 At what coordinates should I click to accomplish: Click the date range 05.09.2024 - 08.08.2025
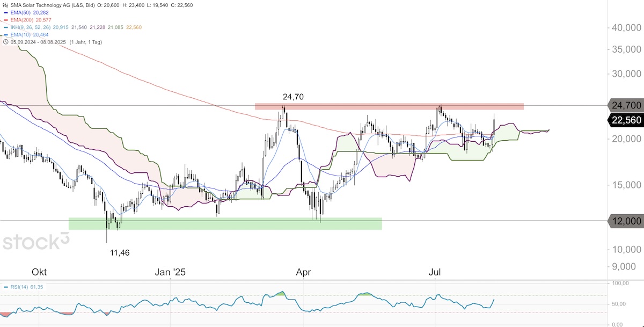(38, 42)
